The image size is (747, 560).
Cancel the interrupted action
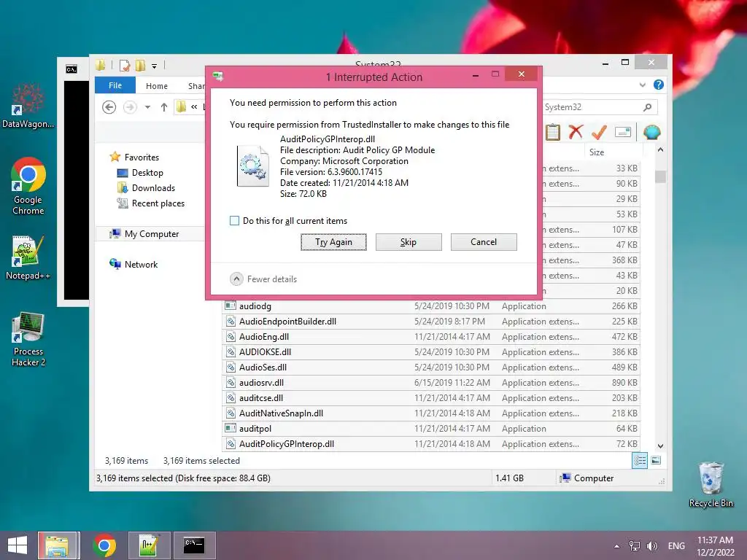tap(484, 242)
